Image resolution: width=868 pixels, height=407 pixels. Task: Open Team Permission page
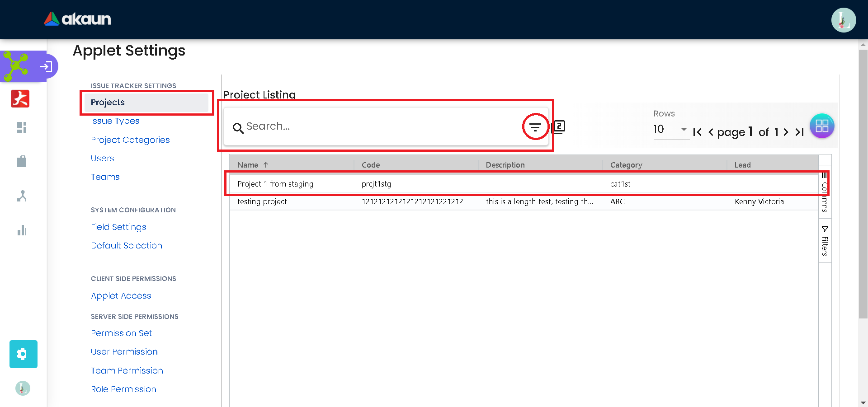pos(127,371)
